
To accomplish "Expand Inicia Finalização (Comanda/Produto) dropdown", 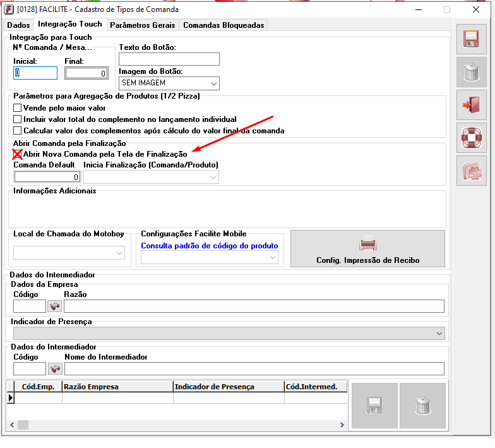I will click(x=213, y=177).
